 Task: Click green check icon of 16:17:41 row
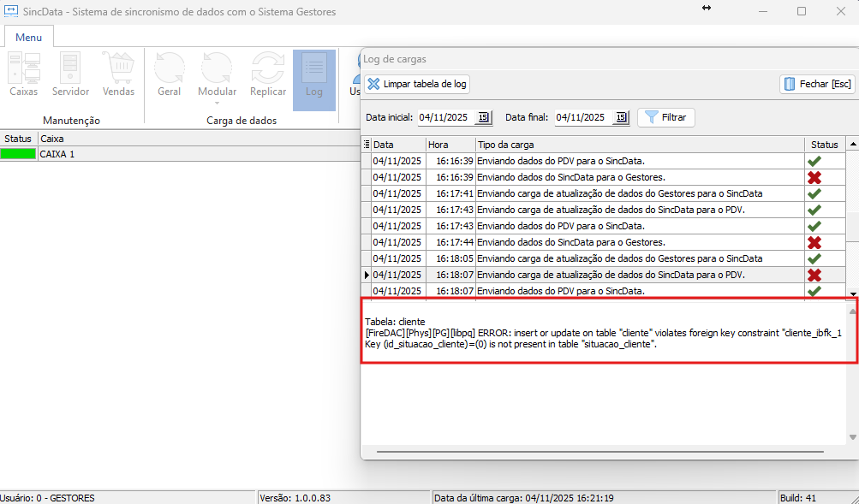[x=814, y=193]
